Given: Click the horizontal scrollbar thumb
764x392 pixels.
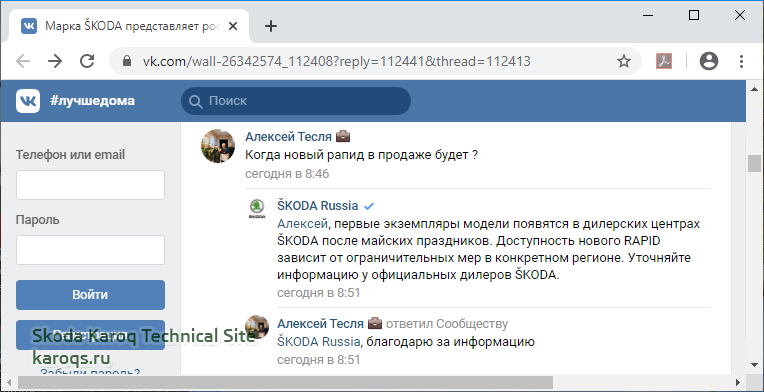Looking at the screenshot, I should 285,382.
